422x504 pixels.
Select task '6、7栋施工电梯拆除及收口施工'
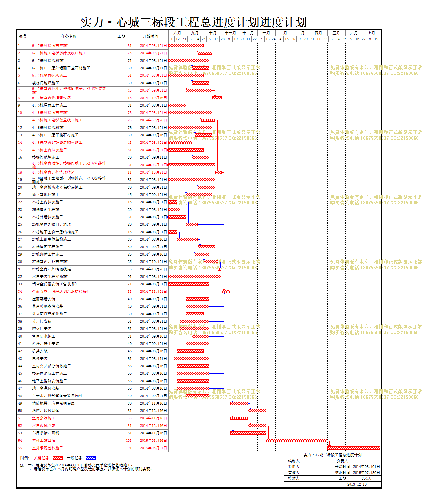[x=59, y=53]
